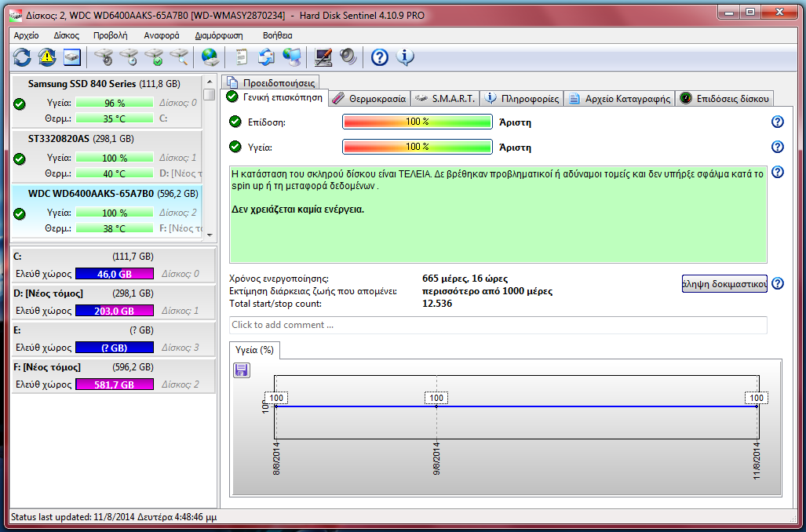Open the Δίσκος menu
The height and width of the screenshot is (532, 806).
[x=66, y=35]
